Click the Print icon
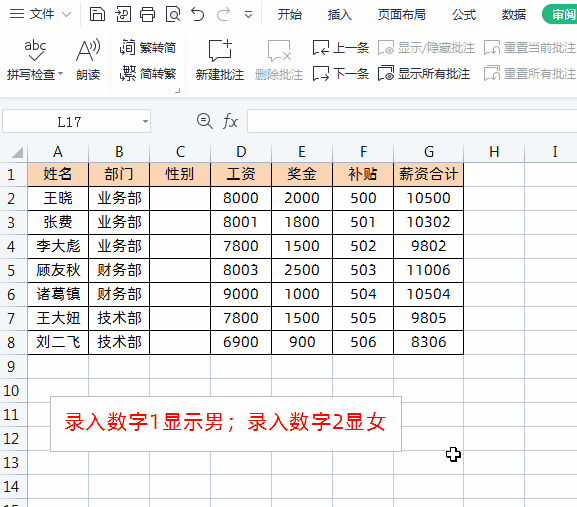577x507 pixels. 148,15
